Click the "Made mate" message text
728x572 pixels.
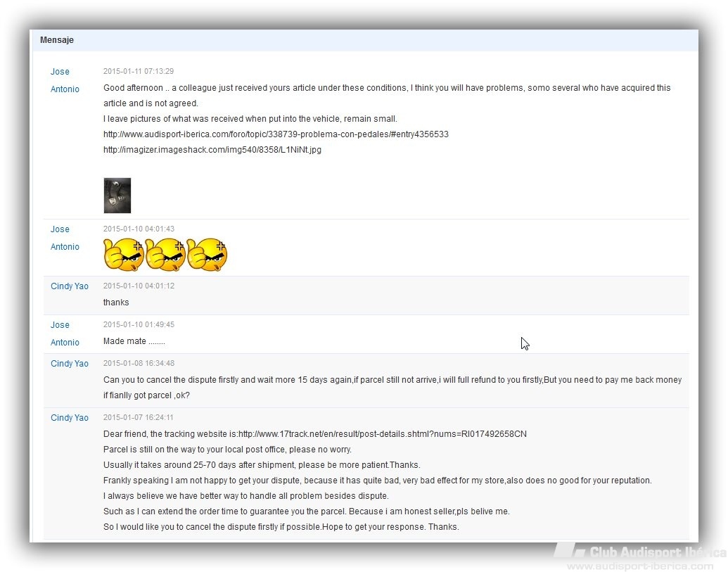click(x=134, y=341)
